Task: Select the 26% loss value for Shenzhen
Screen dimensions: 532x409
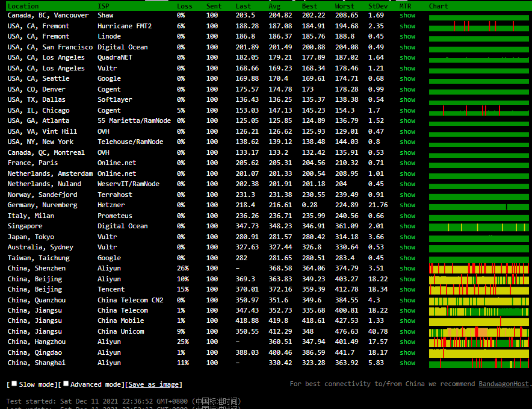Action: tap(182, 268)
